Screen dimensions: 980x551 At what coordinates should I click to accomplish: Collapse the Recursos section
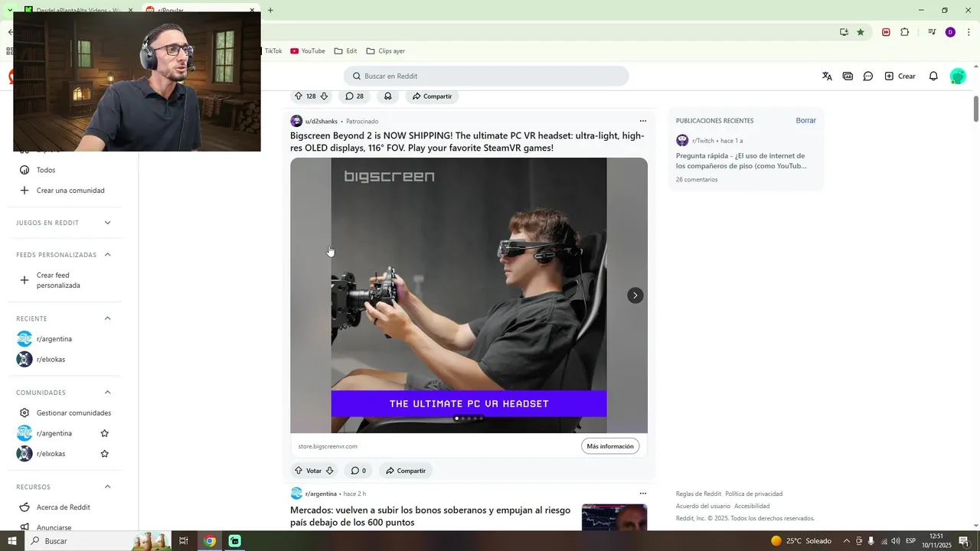click(107, 487)
